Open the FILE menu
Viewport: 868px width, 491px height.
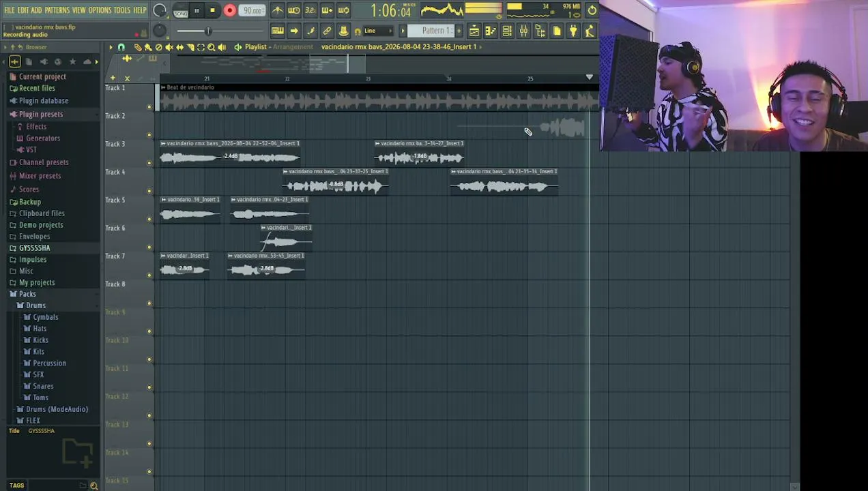point(10,10)
